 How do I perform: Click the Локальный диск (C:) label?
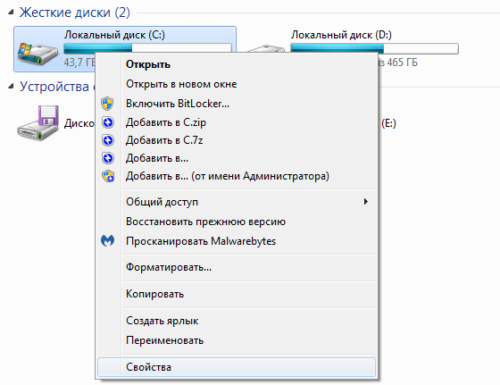[x=115, y=35]
